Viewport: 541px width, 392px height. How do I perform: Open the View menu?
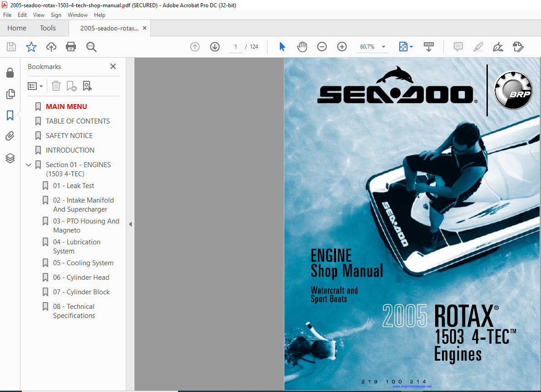39,15
